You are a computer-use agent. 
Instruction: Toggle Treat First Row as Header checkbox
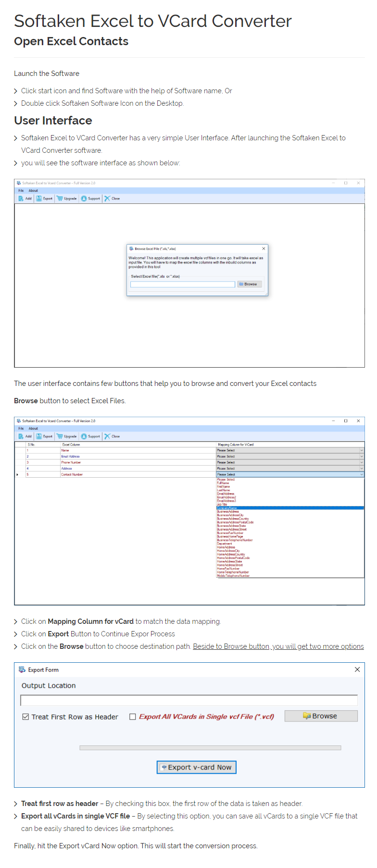click(x=25, y=717)
